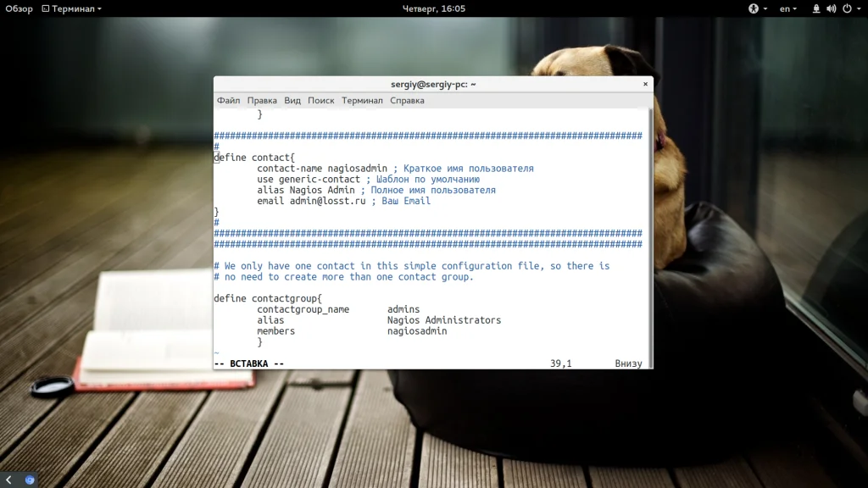The height and width of the screenshot is (488, 868).
Task: Expand the system menu arrow next to power
Action: pos(860,8)
